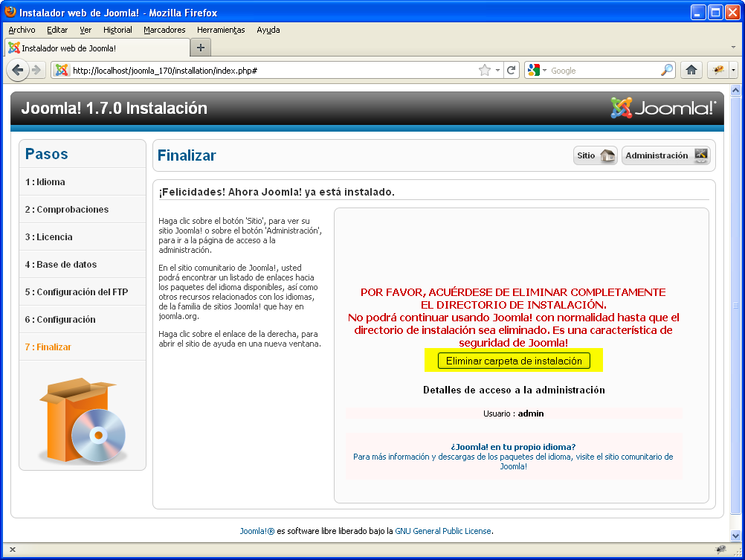The width and height of the screenshot is (745, 560).
Task: Open the add-on toolbar button dropdown arrow
Action: pos(734,71)
